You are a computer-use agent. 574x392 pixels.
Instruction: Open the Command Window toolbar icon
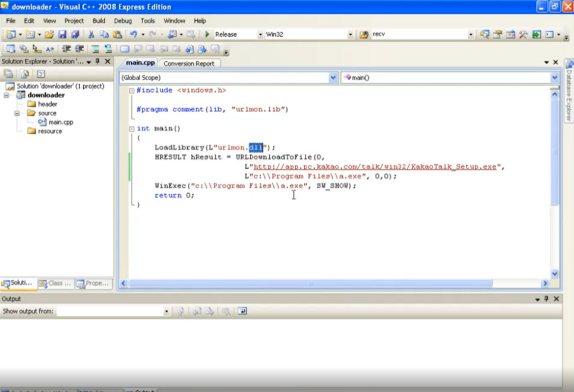[550, 34]
